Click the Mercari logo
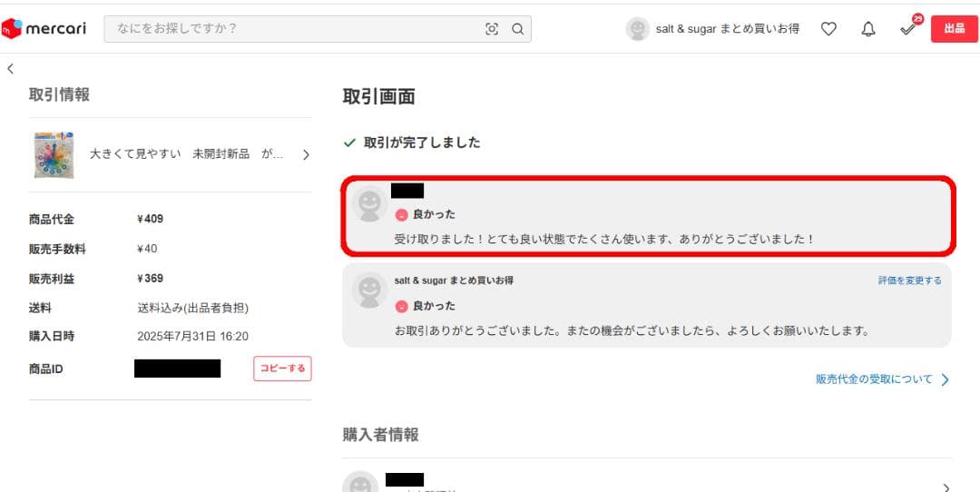 click(x=44, y=29)
